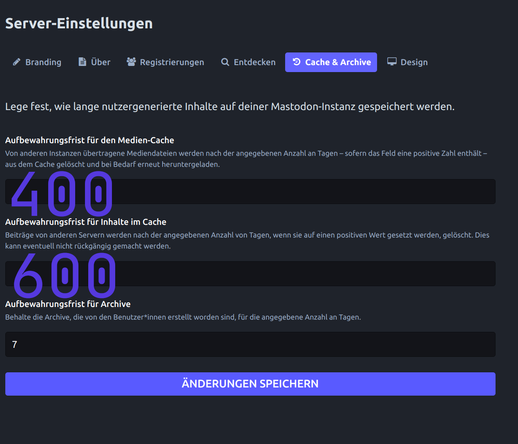Save with Änderungen speichern button
518x444 pixels.
(x=250, y=384)
